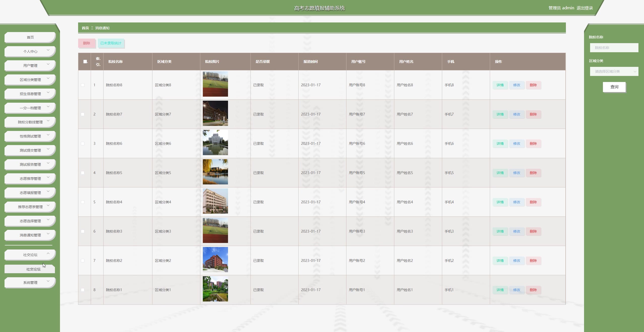The height and width of the screenshot is (332, 644).
Task: Open the night building thumbnail for 院校名称7
Action: click(x=215, y=113)
